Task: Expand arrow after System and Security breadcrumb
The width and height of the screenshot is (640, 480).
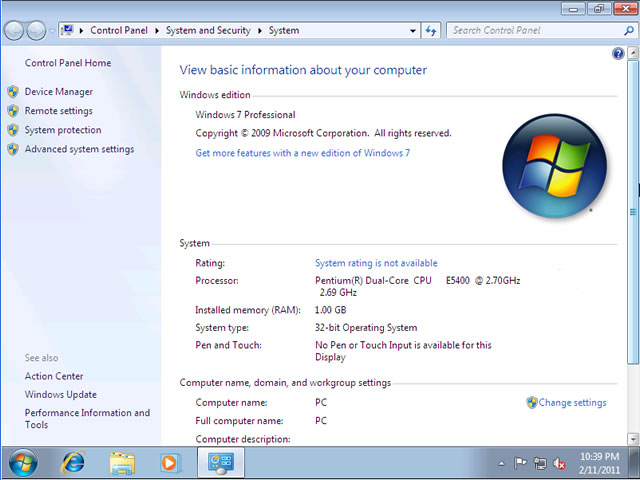Action: [260, 31]
